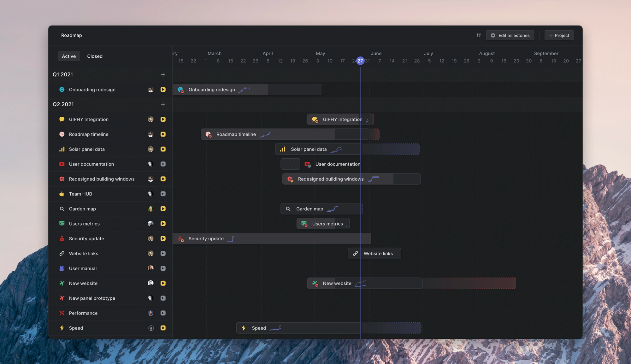Click the lock icon for Security update

pos(62,239)
